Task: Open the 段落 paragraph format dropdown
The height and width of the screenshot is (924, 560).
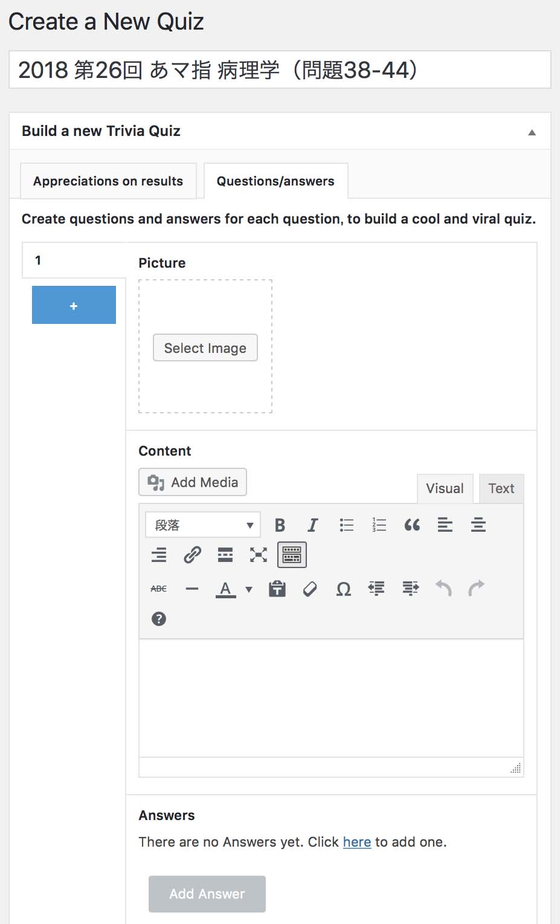Action: click(x=203, y=525)
